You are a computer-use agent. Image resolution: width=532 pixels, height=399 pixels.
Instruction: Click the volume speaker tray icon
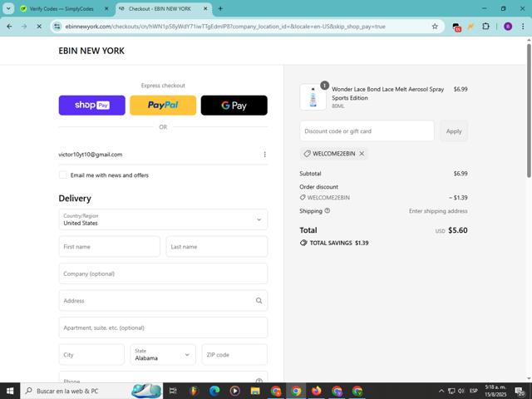(x=461, y=391)
